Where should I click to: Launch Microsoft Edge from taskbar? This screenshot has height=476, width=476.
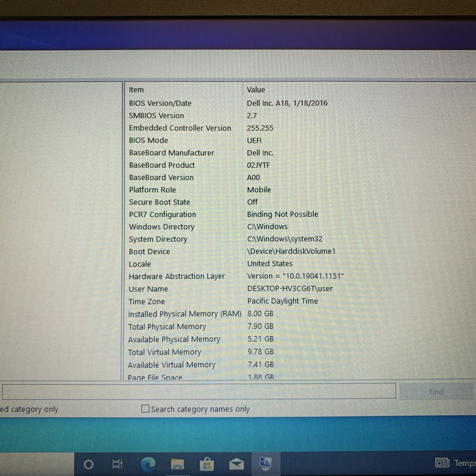click(148, 464)
